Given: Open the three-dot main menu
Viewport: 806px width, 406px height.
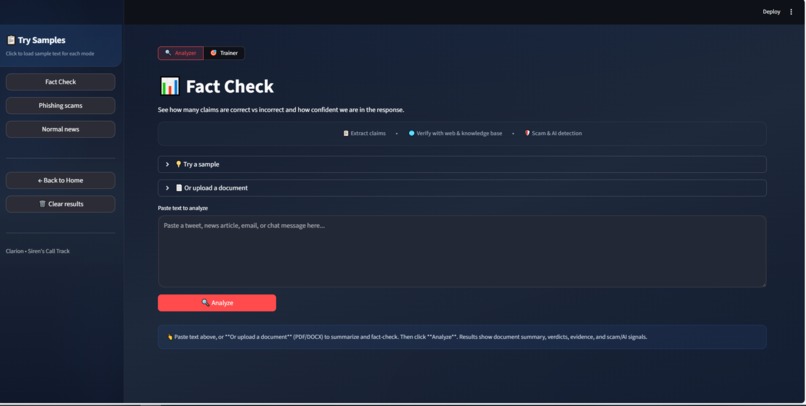Looking at the screenshot, I should (x=791, y=12).
